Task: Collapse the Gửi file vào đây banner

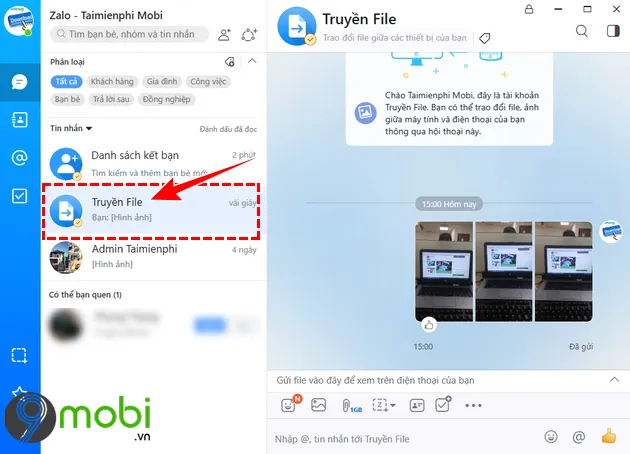Action: 614,380
